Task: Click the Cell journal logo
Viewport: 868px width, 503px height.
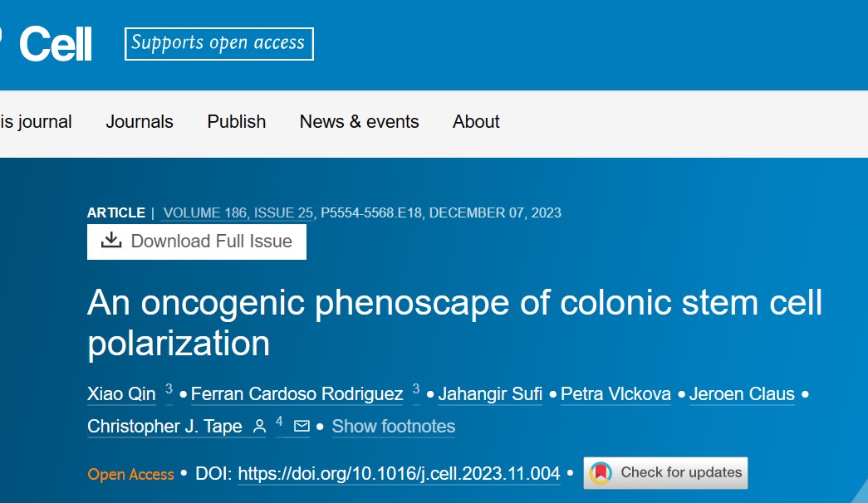Action: click(55, 44)
